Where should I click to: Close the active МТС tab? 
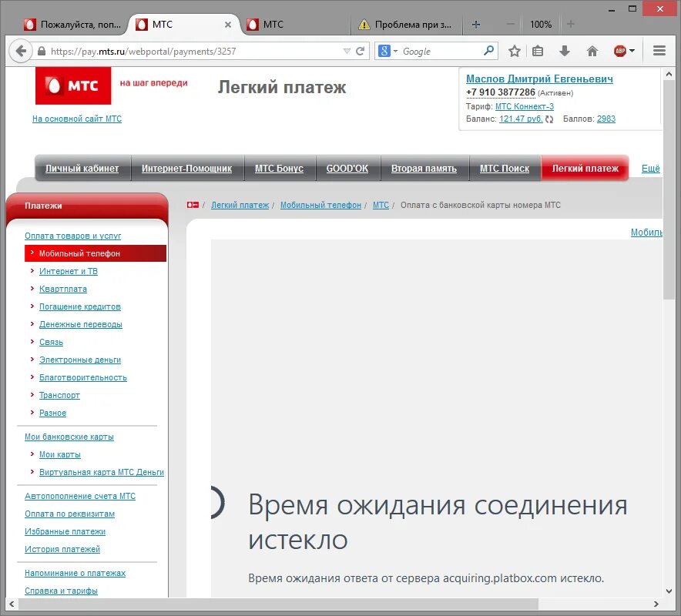pos(227,25)
